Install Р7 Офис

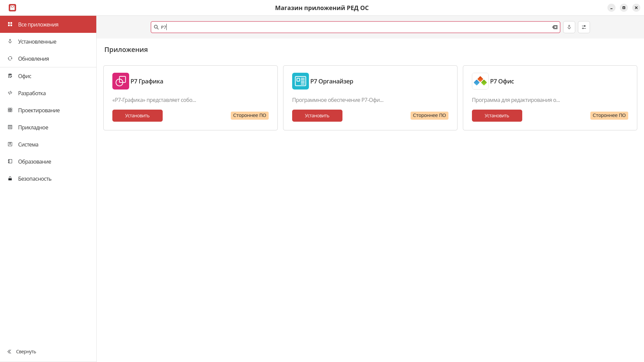pos(497,116)
